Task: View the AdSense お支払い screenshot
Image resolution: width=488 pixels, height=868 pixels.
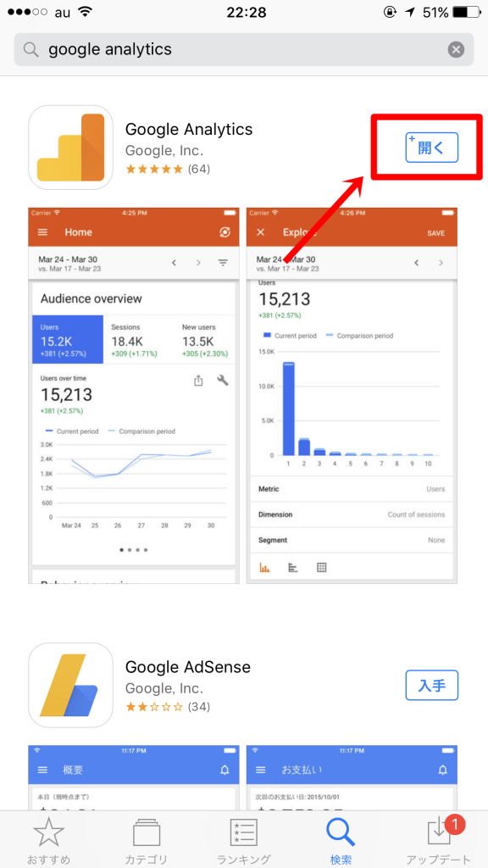Action: point(352,778)
